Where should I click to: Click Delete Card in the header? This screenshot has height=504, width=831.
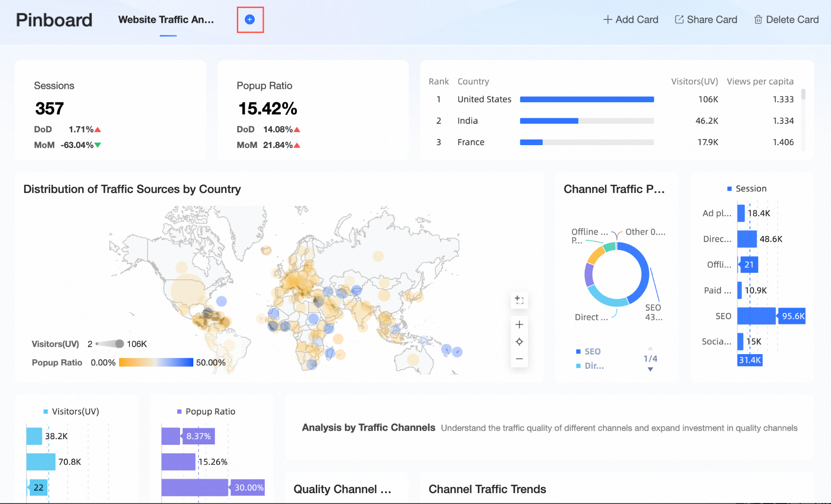click(786, 19)
